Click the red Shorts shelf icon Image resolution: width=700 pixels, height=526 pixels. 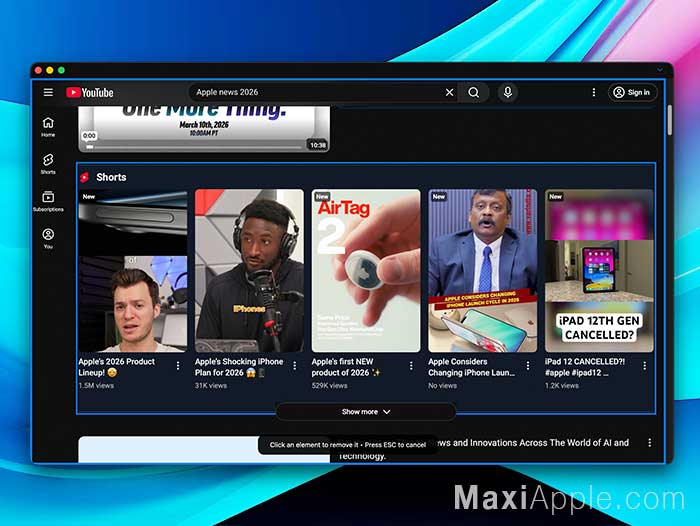pos(84,177)
